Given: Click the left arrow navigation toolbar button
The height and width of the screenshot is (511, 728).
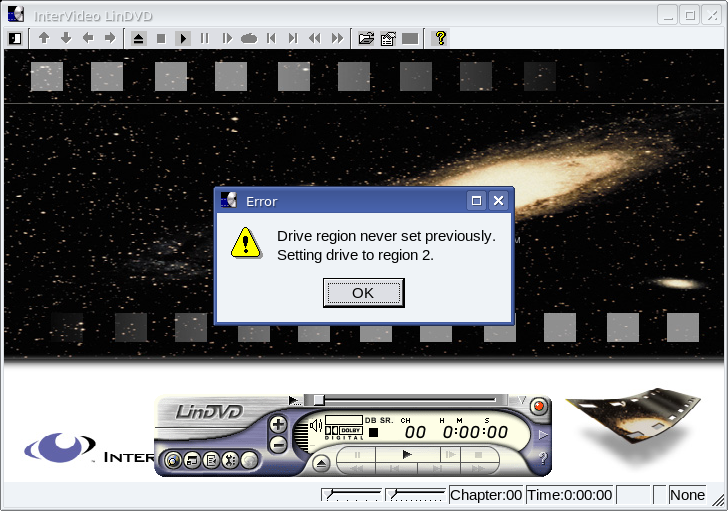Looking at the screenshot, I should point(88,38).
